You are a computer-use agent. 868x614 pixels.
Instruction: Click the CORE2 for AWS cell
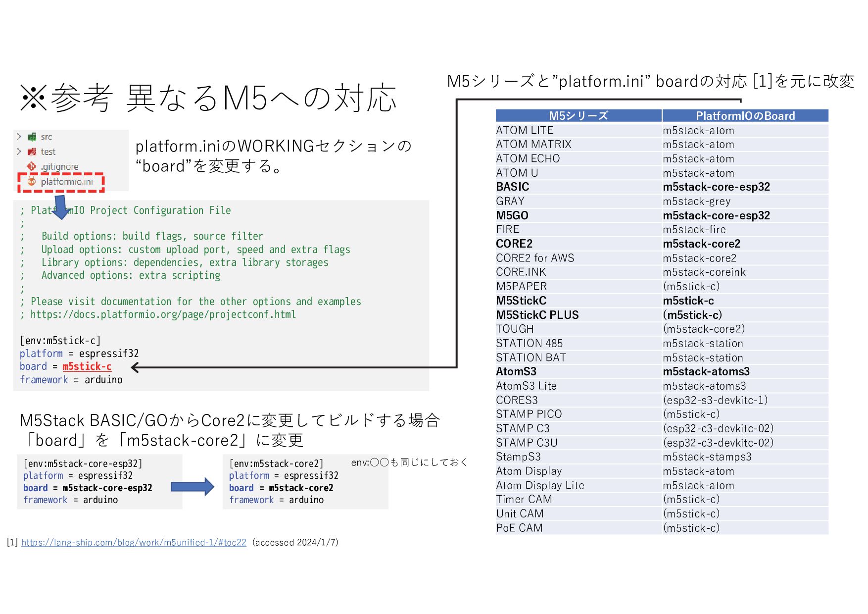coord(579,258)
